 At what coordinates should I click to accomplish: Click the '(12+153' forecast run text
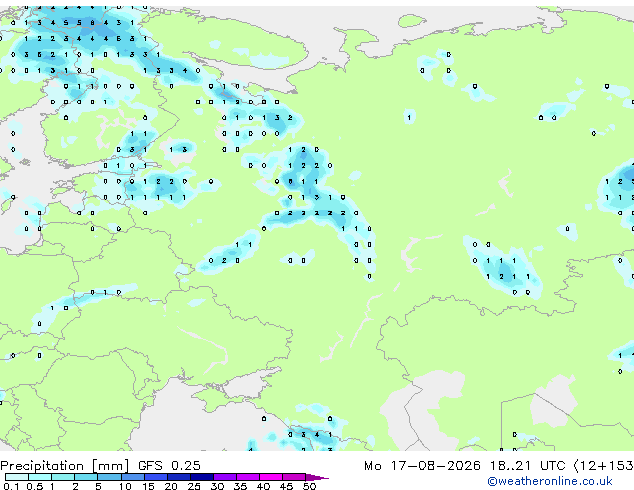(603, 466)
